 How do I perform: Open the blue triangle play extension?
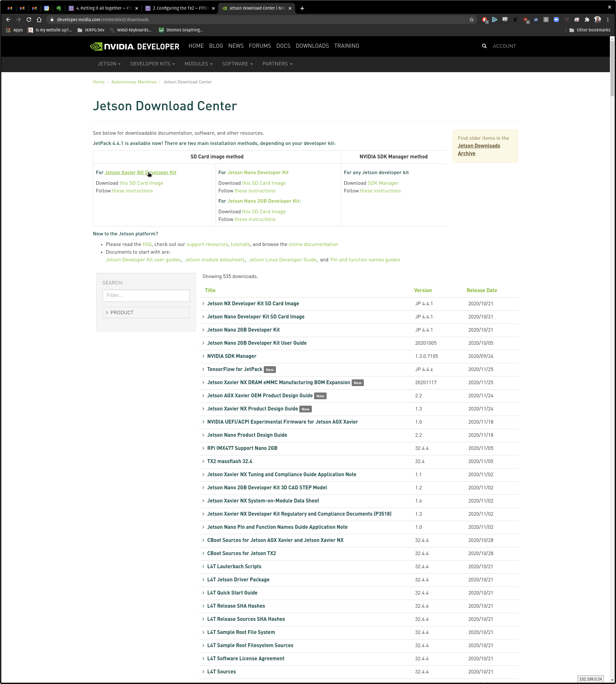(495, 20)
